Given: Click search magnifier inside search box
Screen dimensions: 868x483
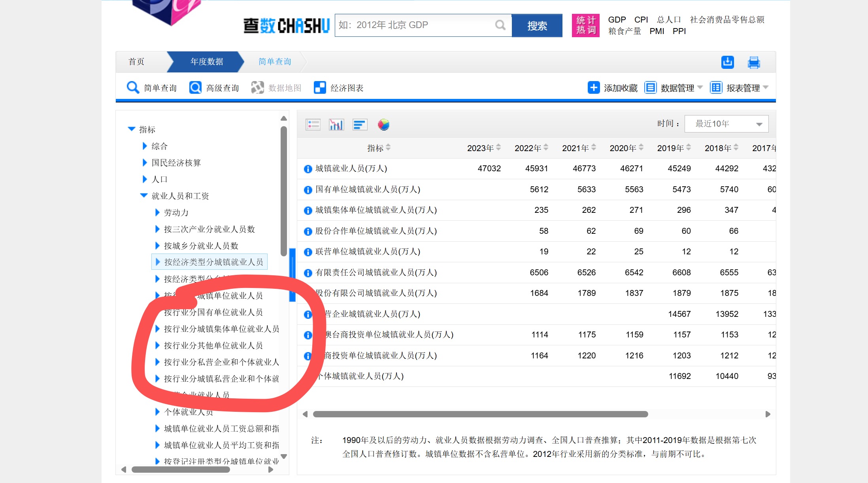Looking at the screenshot, I should 500,25.
